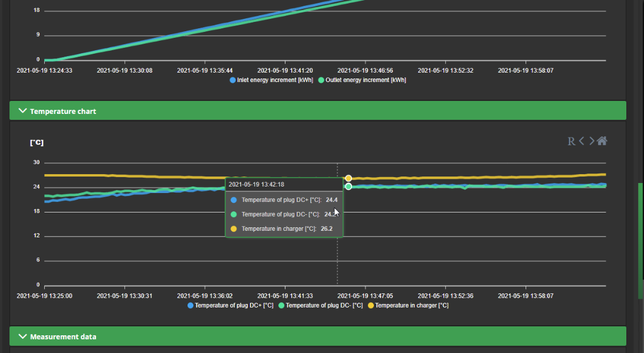644x353 pixels.
Task: Hide the Temperature of plug DC+ series
Action: point(230,306)
